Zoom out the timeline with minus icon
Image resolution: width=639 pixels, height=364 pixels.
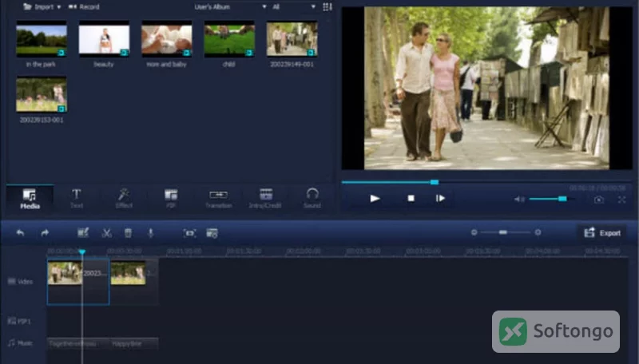tap(474, 232)
